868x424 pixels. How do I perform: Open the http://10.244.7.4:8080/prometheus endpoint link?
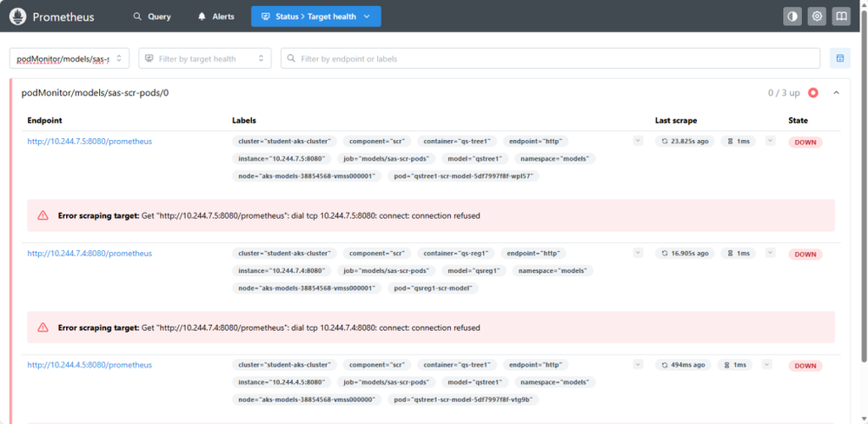coord(89,253)
